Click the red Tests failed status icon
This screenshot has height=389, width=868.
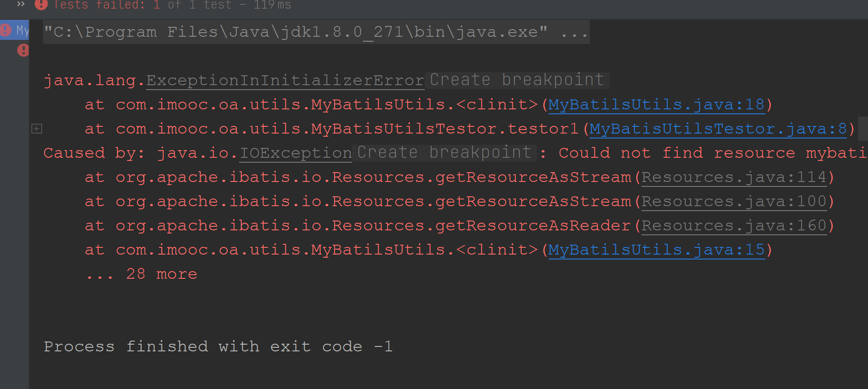point(41,4)
